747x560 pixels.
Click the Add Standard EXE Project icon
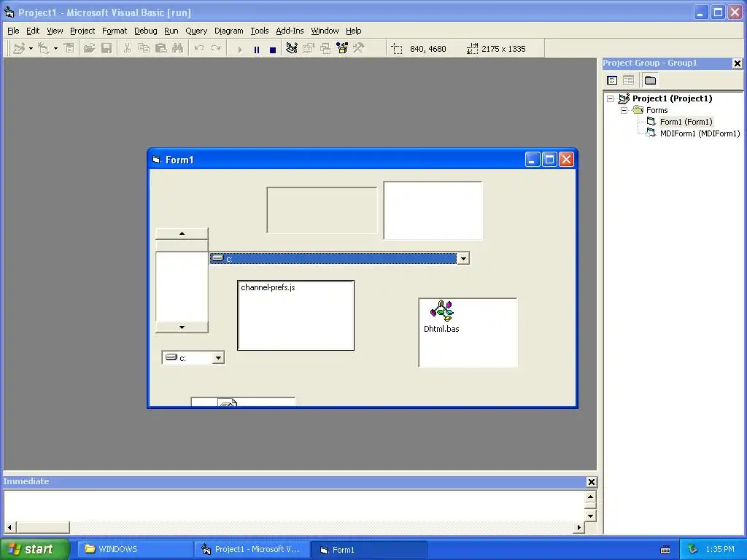[x=20, y=48]
